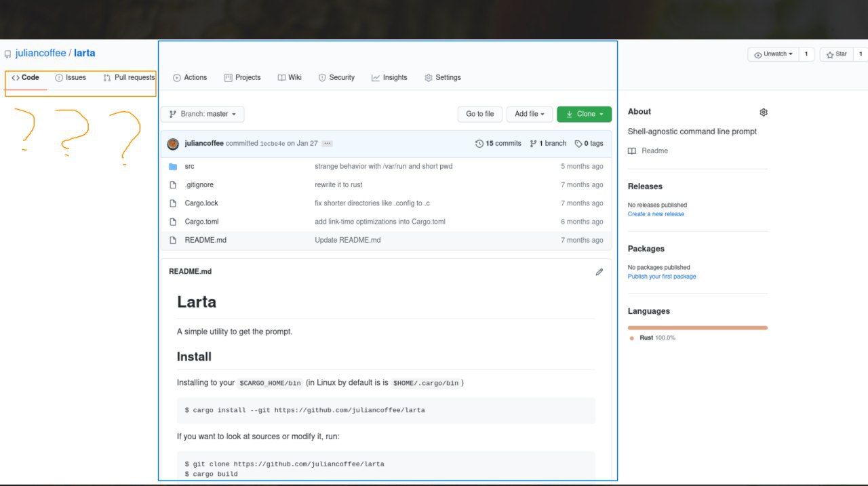The image size is (868, 486).
Task: Open the Add file dropdown
Action: pyautogui.click(x=530, y=114)
